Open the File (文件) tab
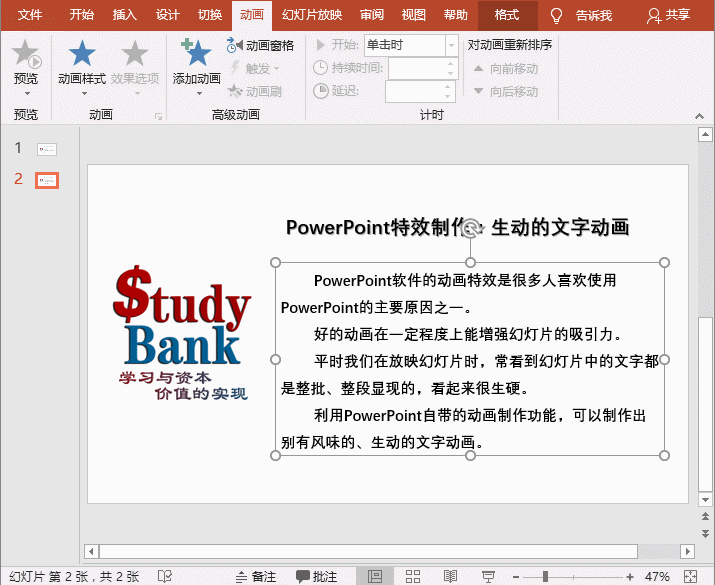 (x=30, y=15)
